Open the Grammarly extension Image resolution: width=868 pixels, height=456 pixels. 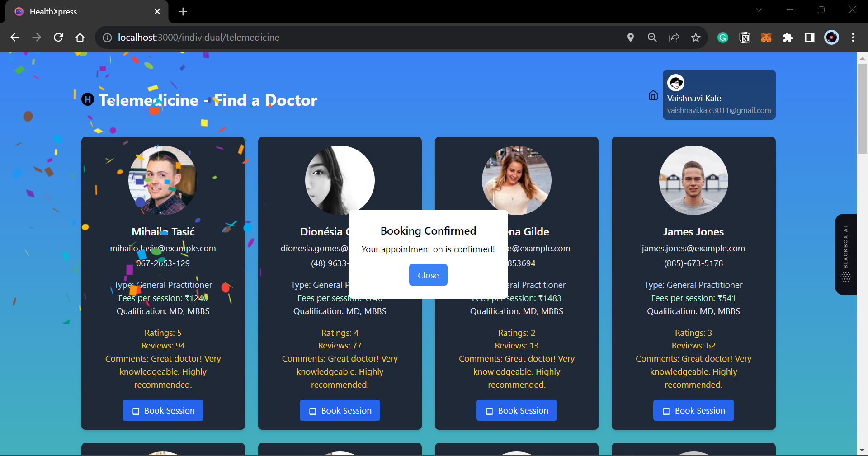pyautogui.click(x=723, y=38)
